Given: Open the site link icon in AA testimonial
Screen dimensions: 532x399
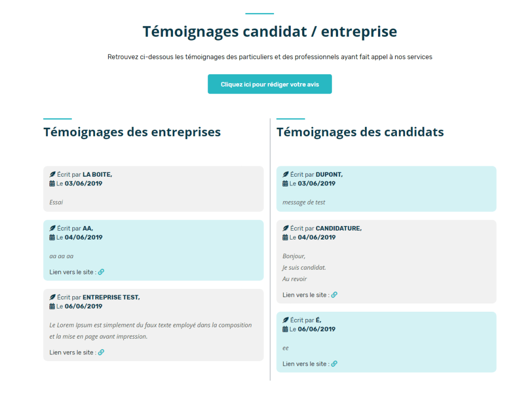Looking at the screenshot, I should point(101,272).
